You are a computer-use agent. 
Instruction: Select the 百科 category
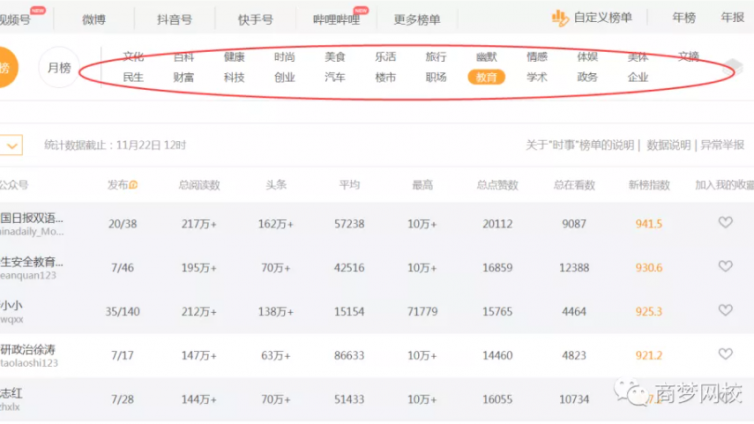pos(184,57)
